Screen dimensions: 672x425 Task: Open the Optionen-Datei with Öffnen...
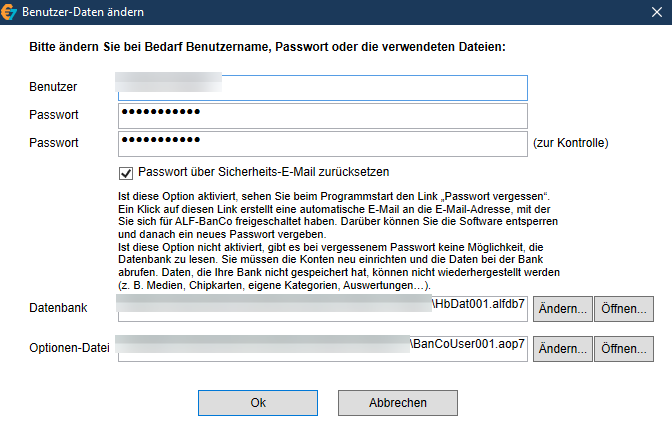tap(624, 349)
